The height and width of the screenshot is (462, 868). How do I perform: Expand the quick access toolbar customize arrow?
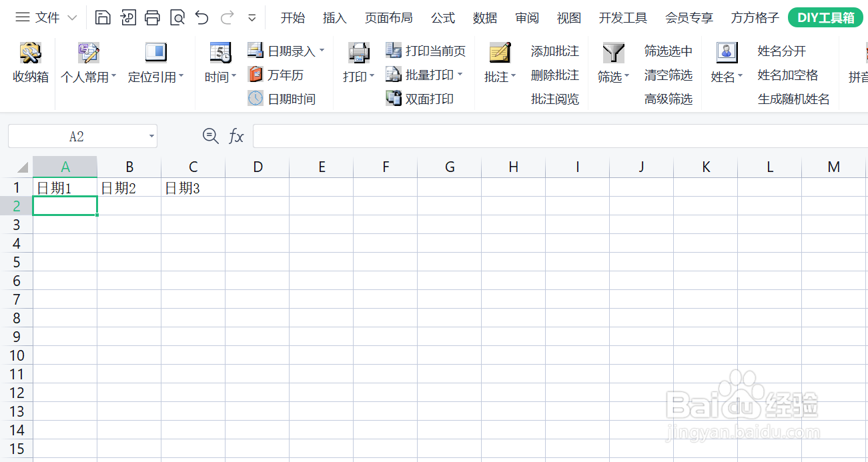pyautogui.click(x=252, y=18)
